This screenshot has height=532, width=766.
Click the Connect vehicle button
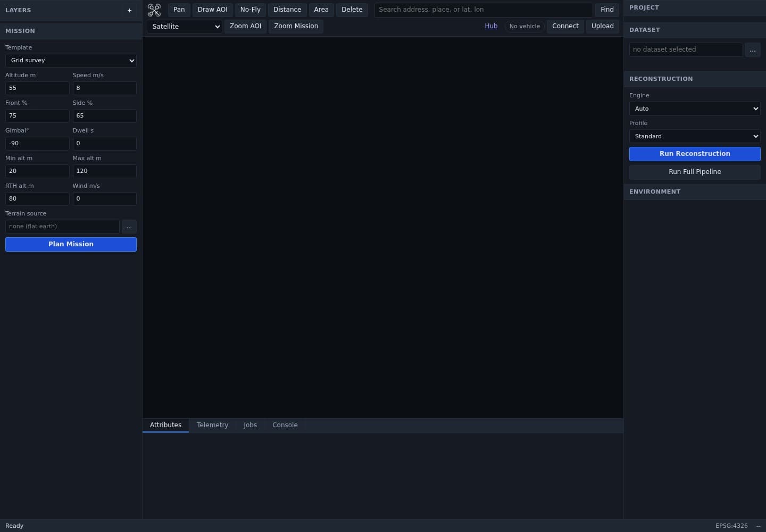(x=565, y=26)
